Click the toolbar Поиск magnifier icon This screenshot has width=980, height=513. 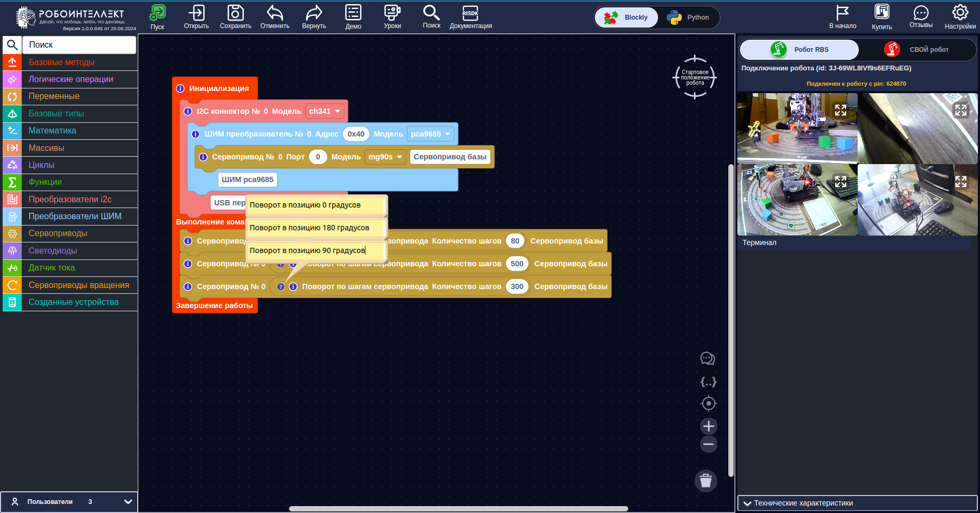tap(432, 13)
